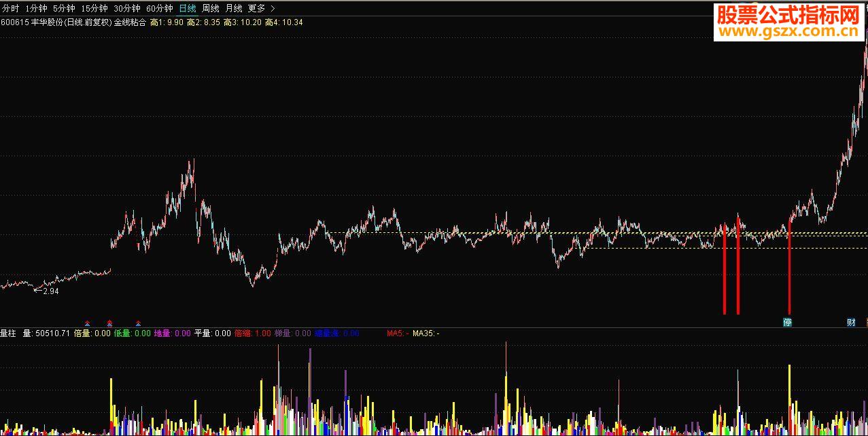Click the 平量: 0.00 indicator value
Viewport: 868px width, 436px height.
(213, 333)
